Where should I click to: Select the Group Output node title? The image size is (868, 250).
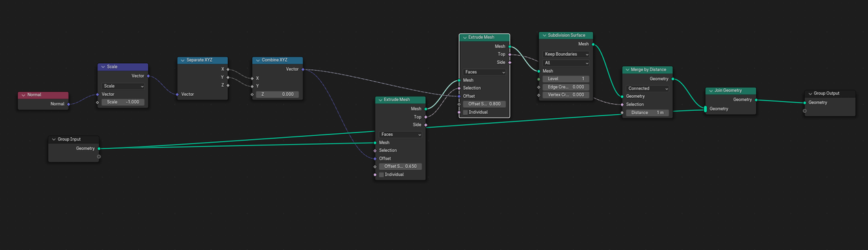(827, 94)
